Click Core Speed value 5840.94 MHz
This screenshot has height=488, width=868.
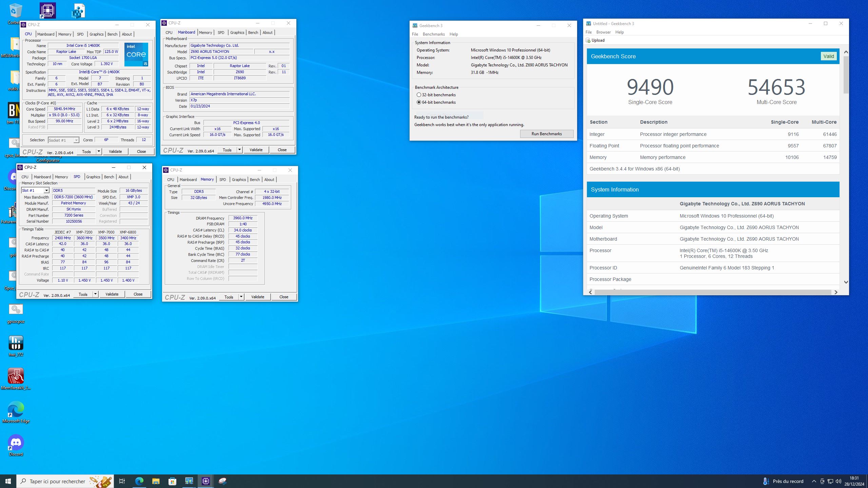pos(64,109)
